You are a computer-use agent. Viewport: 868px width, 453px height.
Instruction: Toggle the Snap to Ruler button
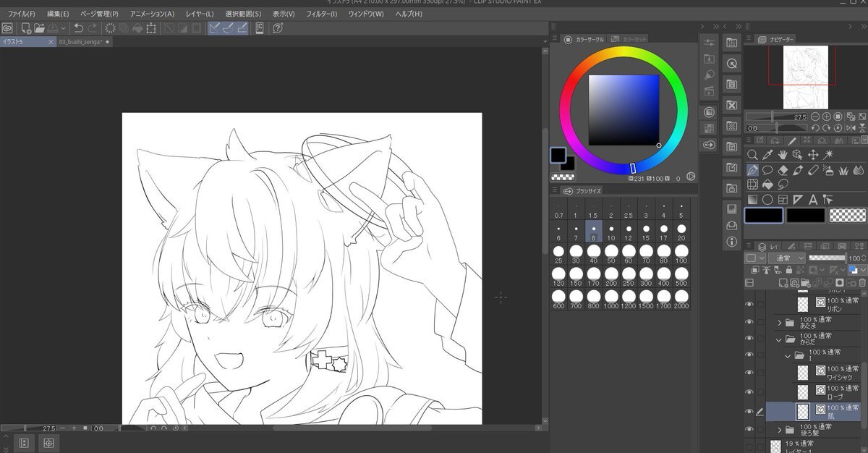(x=215, y=28)
